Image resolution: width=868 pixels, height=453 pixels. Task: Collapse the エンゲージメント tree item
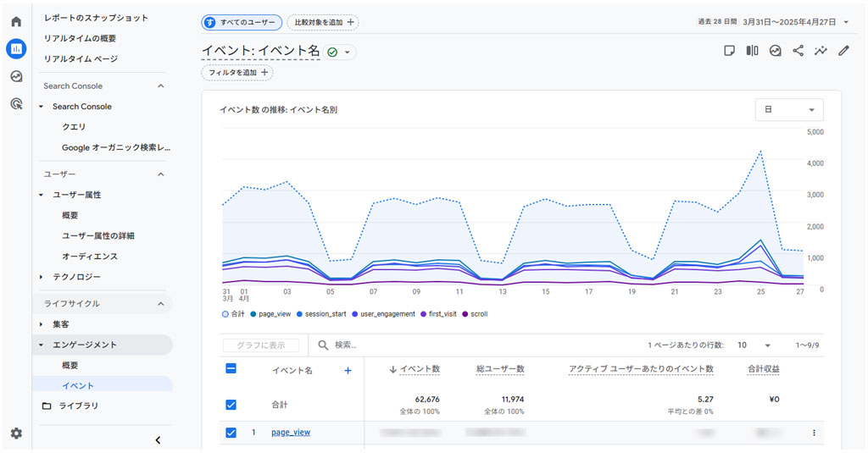pos(41,345)
